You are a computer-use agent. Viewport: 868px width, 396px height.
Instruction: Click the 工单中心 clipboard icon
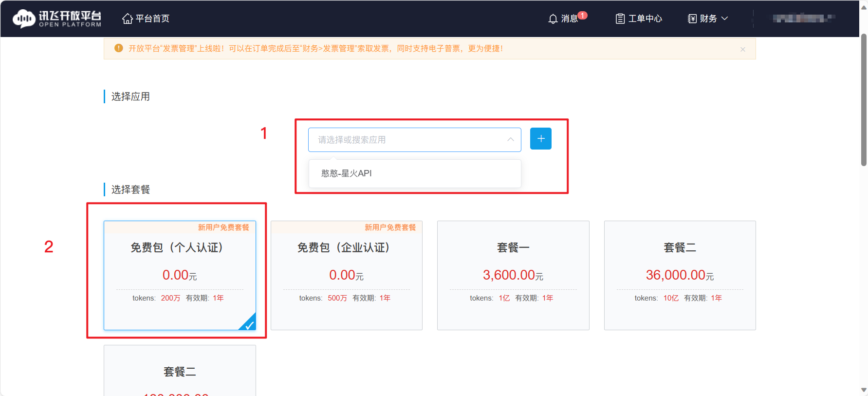point(620,19)
